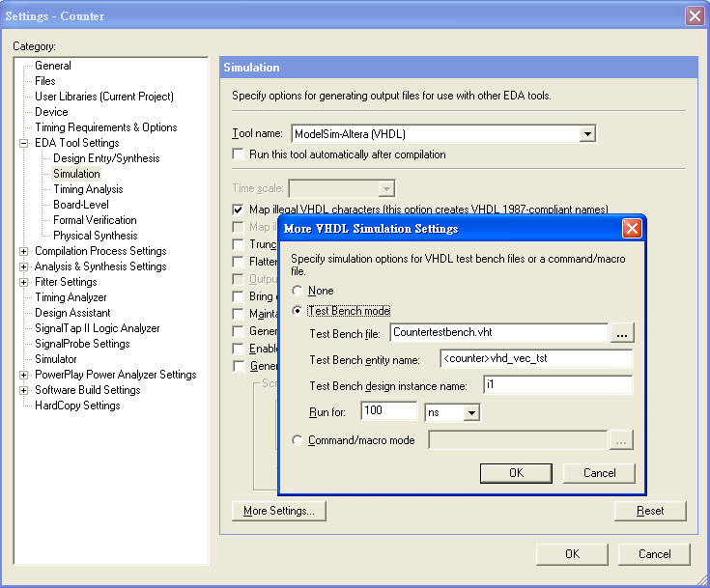Click the Run for duration input field
Viewport: 710px width, 588px height.
(x=387, y=412)
